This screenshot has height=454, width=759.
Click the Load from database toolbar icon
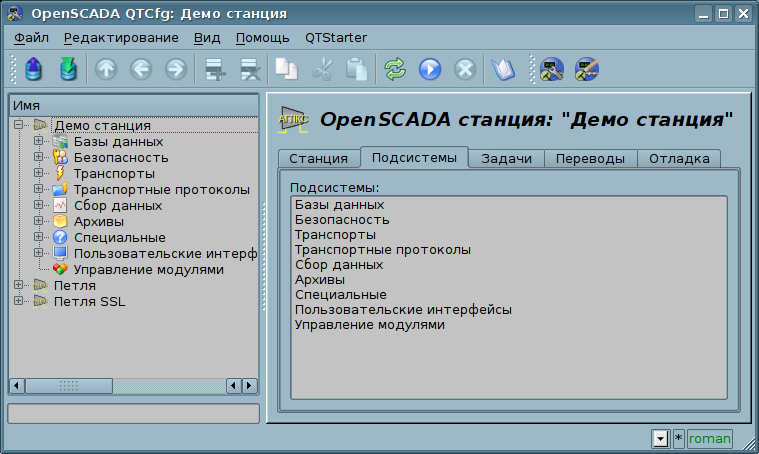coord(34,70)
